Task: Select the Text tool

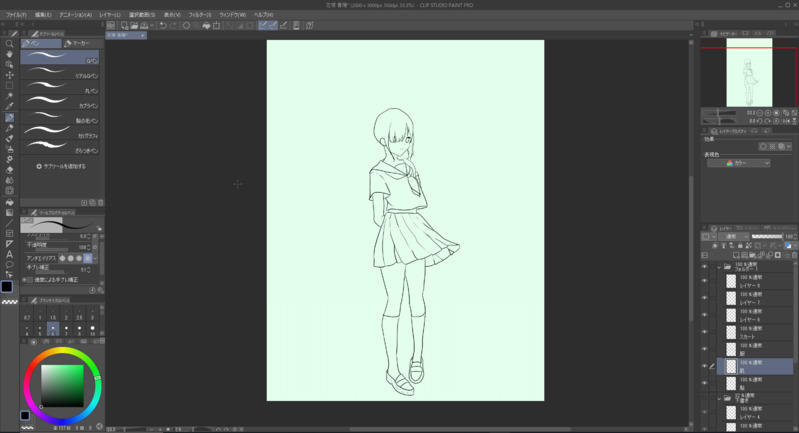Action: pyautogui.click(x=9, y=254)
